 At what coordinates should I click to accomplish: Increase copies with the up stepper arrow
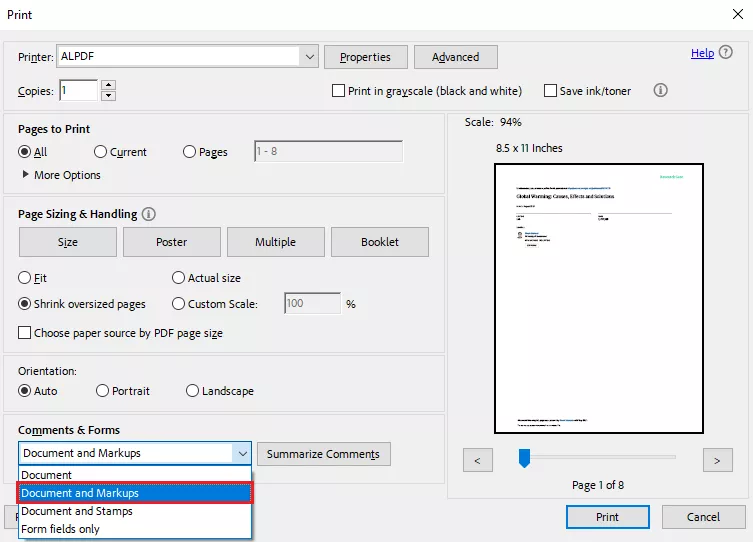pos(109,85)
